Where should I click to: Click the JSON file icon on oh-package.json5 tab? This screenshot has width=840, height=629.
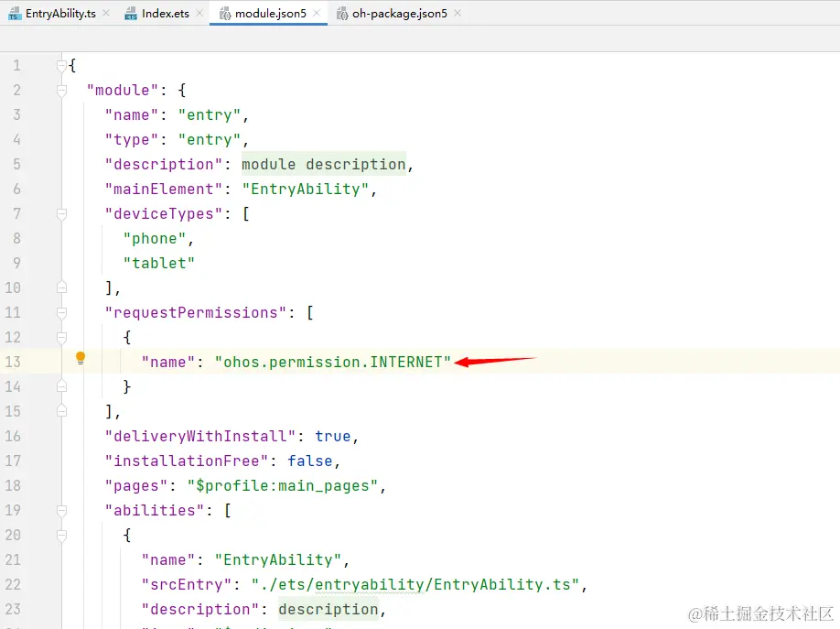click(x=342, y=14)
